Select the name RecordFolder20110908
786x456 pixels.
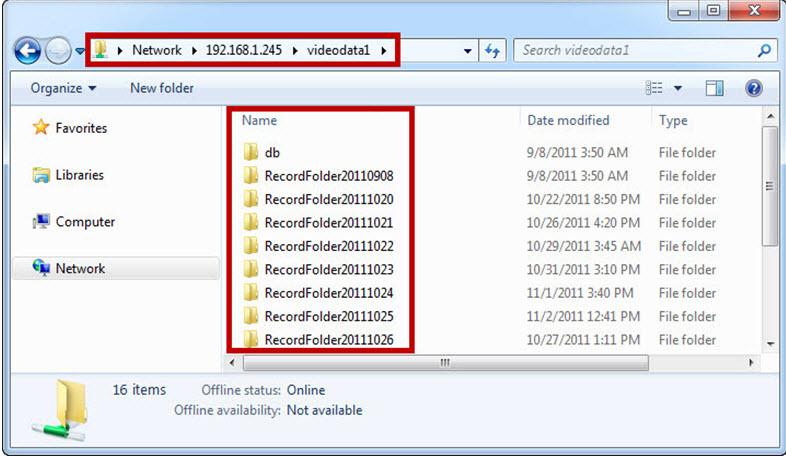[x=329, y=176]
